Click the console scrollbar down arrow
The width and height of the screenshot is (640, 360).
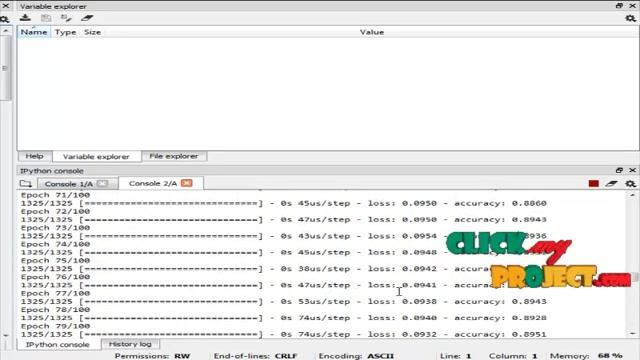632,333
